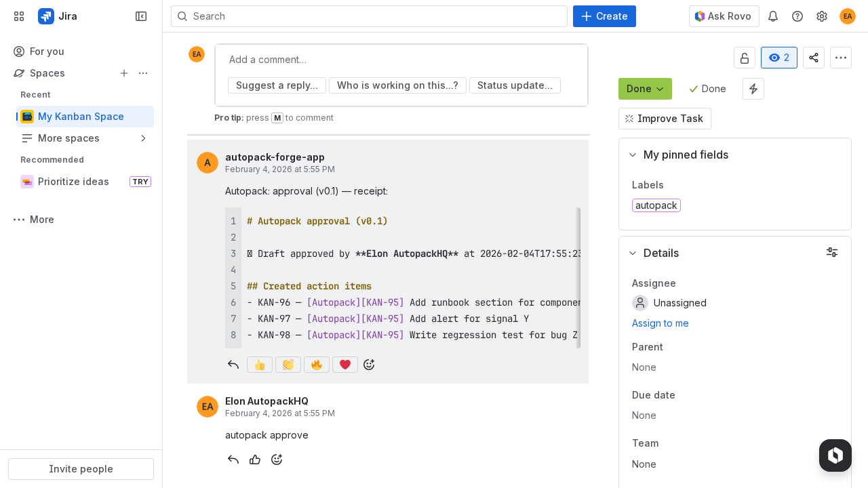Open Prioritize ideas from Recommended
The width and height of the screenshot is (868, 488).
[x=75, y=182]
